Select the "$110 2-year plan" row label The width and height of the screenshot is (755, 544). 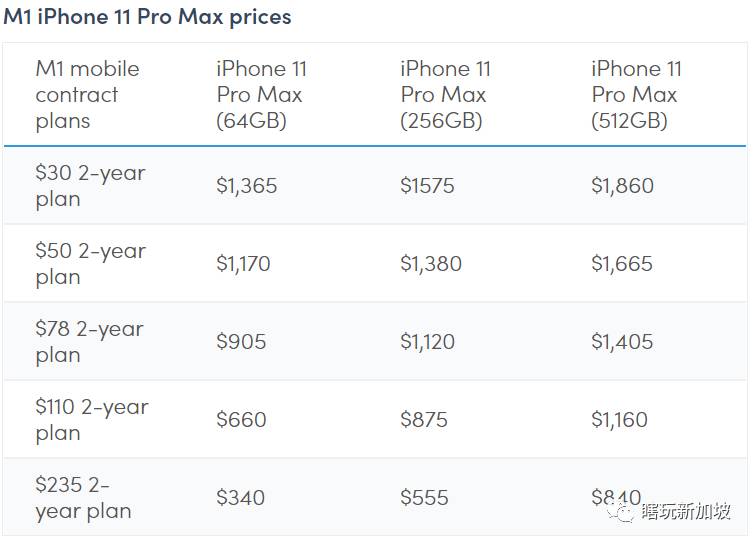pyautogui.click(x=91, y=420)
